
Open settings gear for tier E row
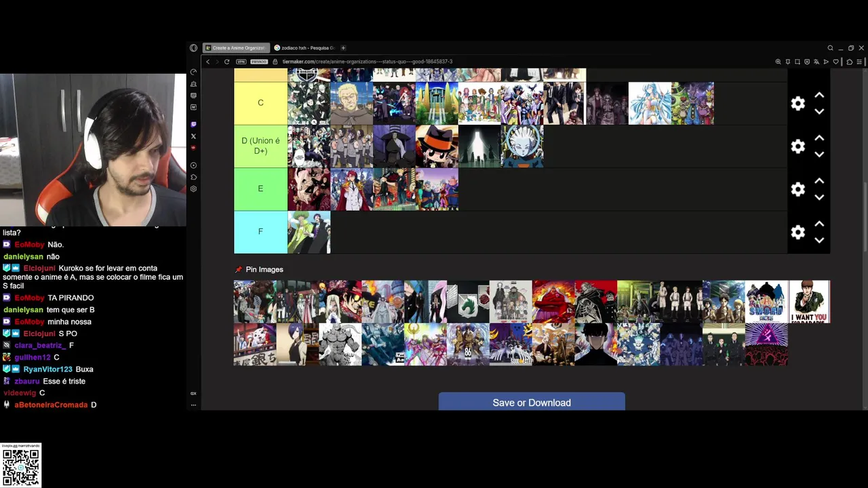pos(798,189)
